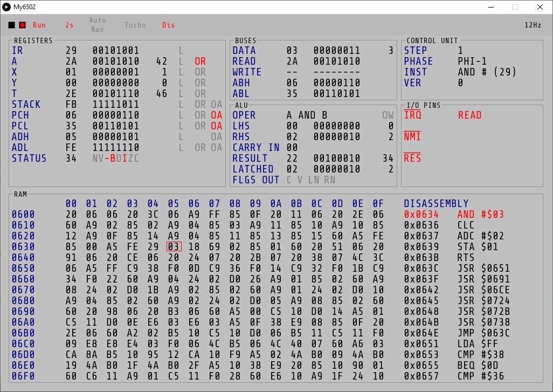Click the highlighted 03 byte in RAM

click(x=174, y=246)
